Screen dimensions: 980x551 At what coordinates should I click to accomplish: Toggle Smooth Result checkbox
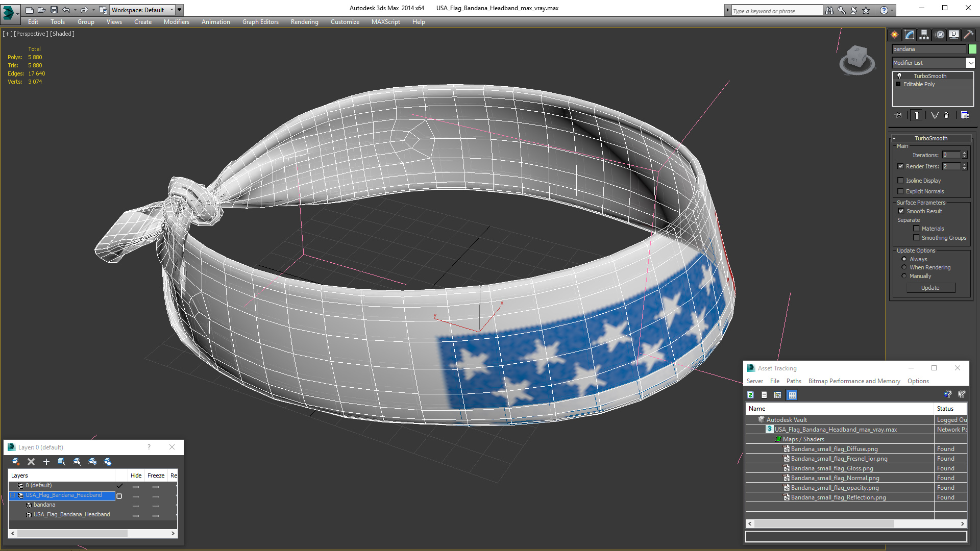(901, 211)
